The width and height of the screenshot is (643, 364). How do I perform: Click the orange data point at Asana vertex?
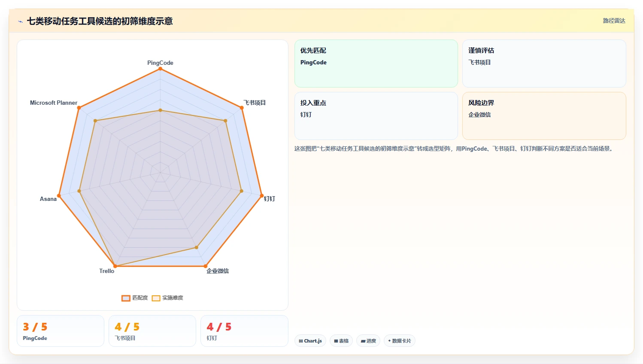click(59, 196)
